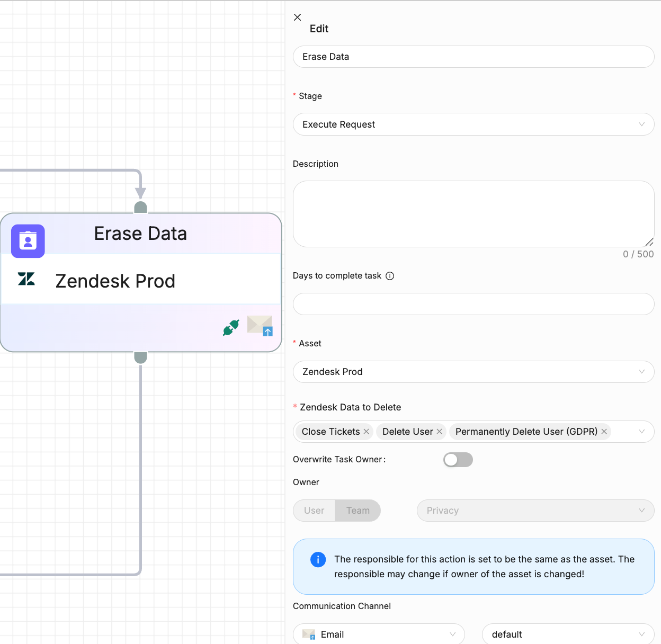The image size is (661, 644).
Task: Remove the Permanently Delete User (GDPR) tag
Action: (x=604, y=432)
